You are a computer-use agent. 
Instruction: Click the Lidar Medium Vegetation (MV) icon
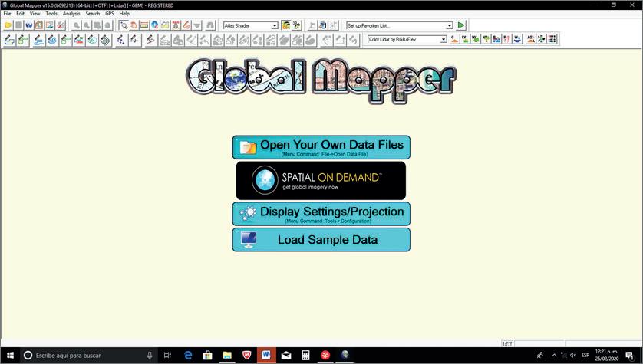[x=475, y=39]
